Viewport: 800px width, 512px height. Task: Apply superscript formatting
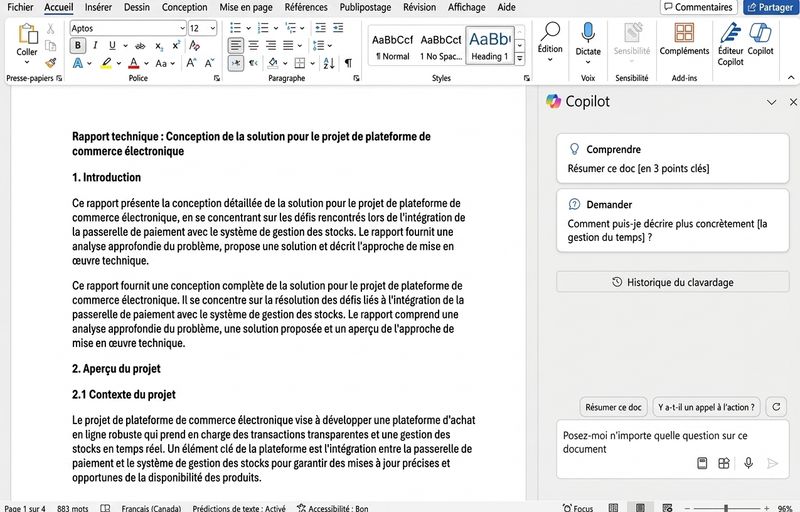[x=176, y=45]
